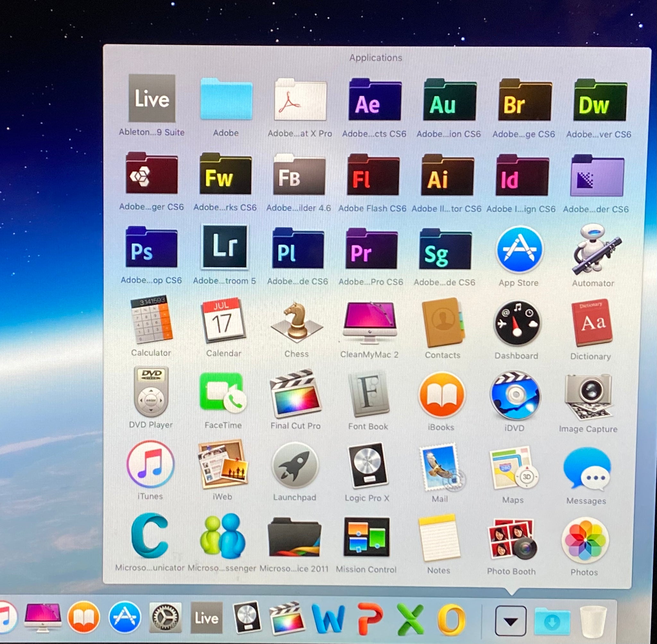The width and height of the screenshot is (657, 644).
Task: Open Launchpad
Action: click(x=295, y=465)
